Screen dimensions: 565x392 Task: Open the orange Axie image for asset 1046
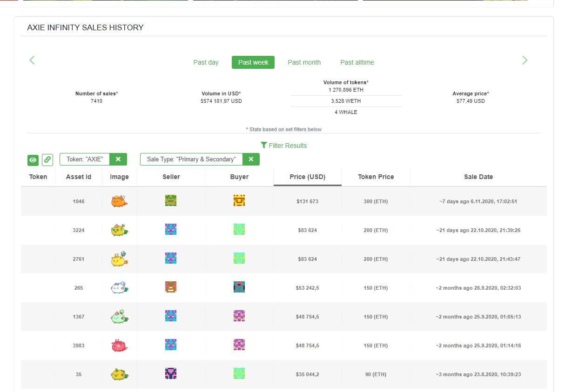pos(119,201)
